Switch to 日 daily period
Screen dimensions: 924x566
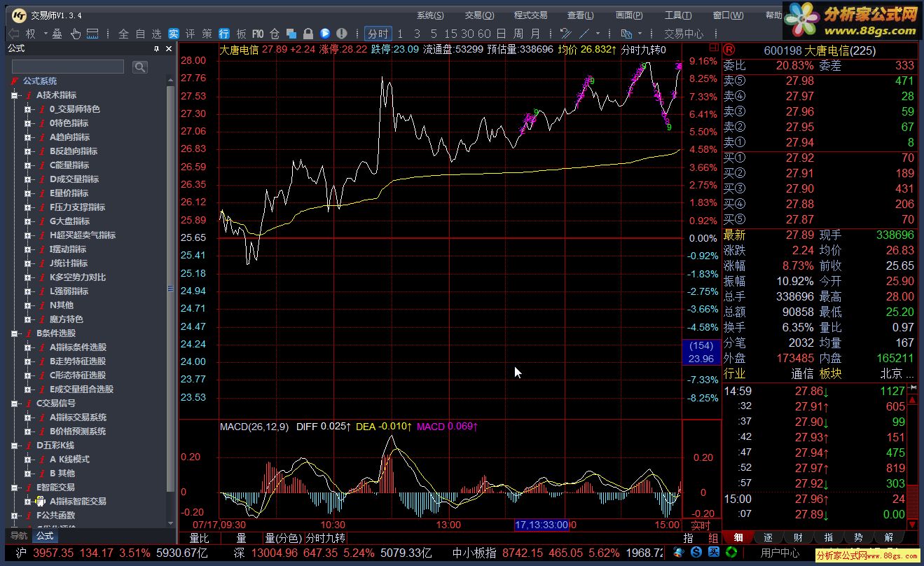tap(501, 34)
